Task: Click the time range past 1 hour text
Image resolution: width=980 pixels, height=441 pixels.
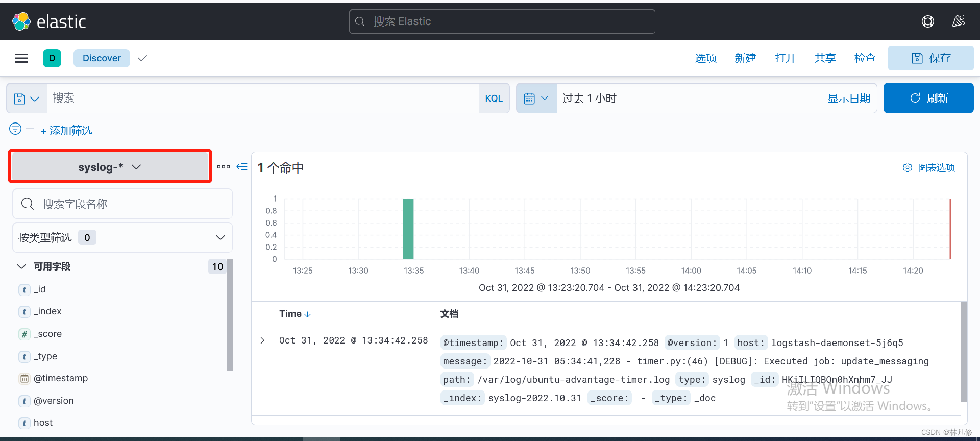Action: (590, 98)
